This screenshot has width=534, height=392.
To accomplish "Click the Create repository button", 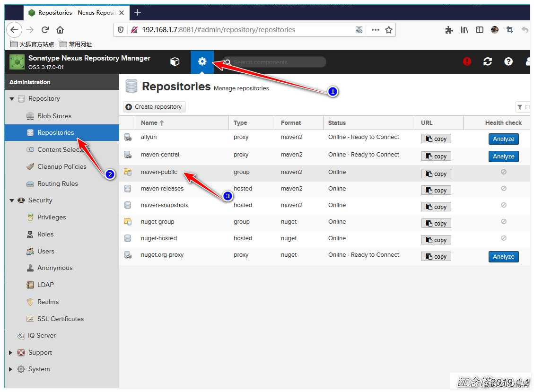I will 154,107.
